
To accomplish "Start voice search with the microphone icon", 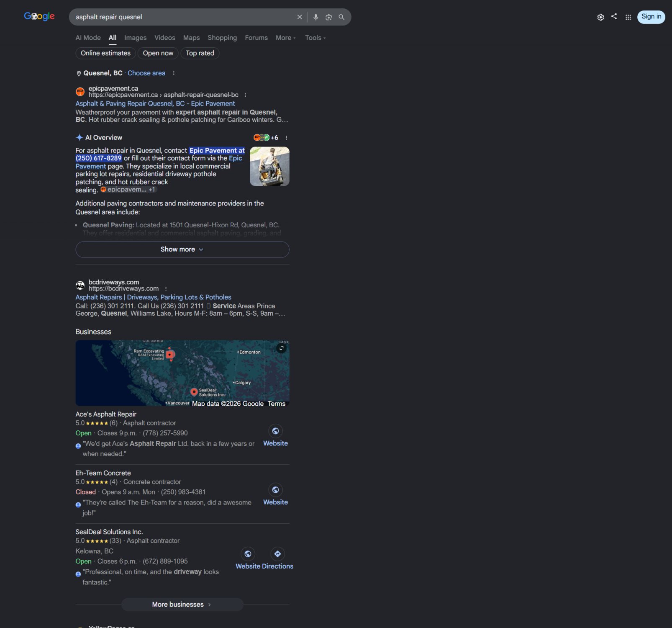I will coord(316,17).
